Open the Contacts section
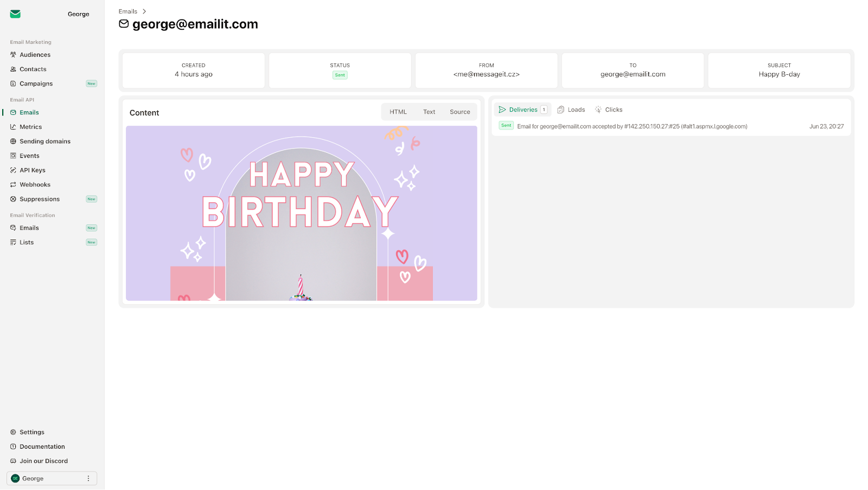Screen dimensions: 868x490 click(33, 69)
